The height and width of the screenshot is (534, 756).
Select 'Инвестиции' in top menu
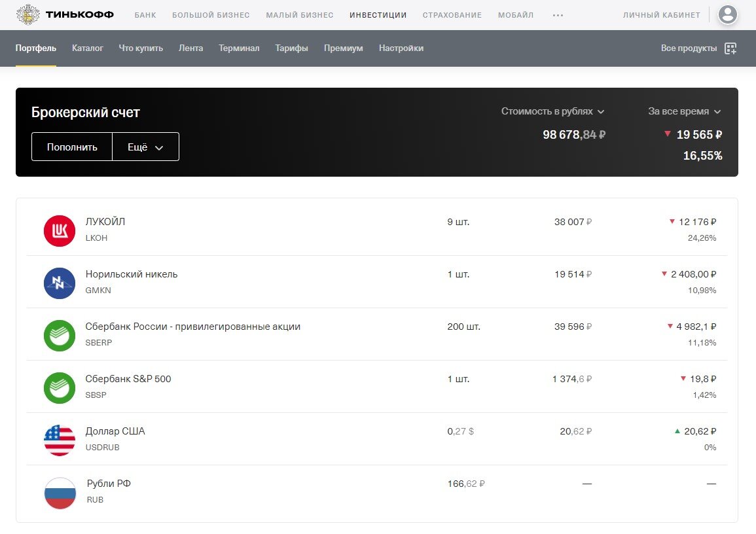[378, 16]
